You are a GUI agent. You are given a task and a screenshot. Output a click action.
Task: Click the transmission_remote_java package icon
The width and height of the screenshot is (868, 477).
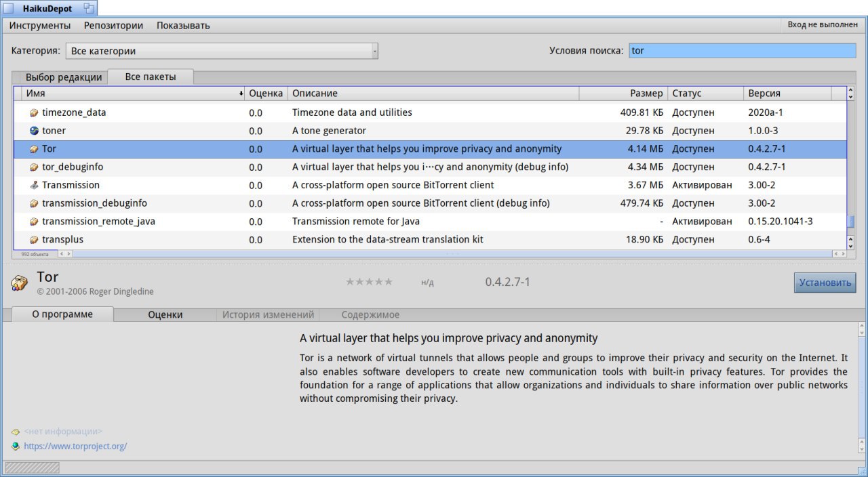tap(34, 222)
